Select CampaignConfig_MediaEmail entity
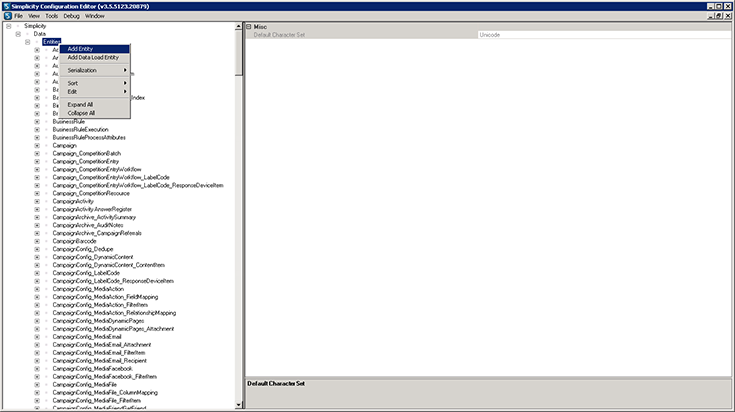 87,337
